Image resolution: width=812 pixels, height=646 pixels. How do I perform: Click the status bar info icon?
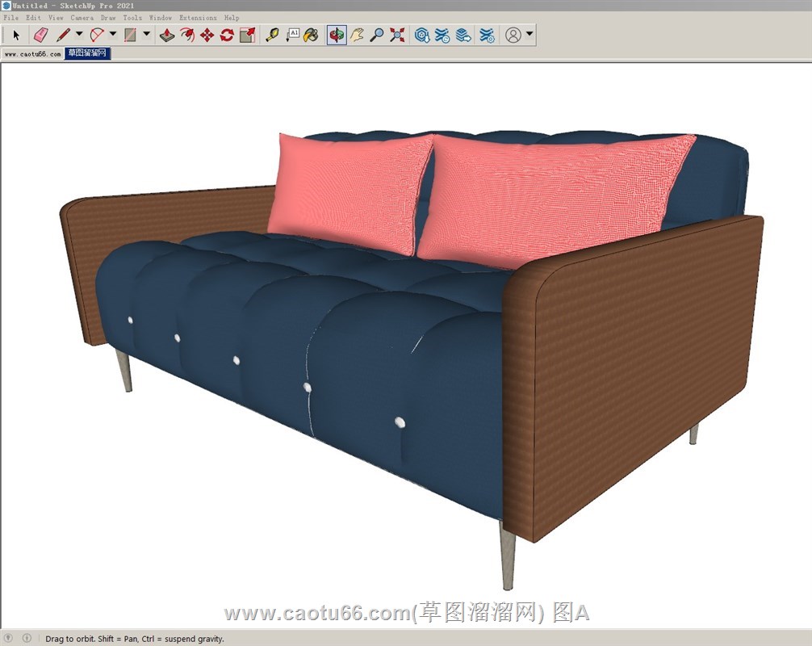point(27,638)
